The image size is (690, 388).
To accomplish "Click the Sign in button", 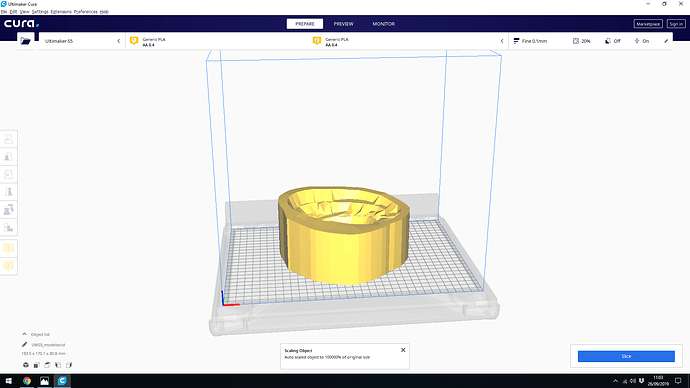I will click(x=676, y=24).
